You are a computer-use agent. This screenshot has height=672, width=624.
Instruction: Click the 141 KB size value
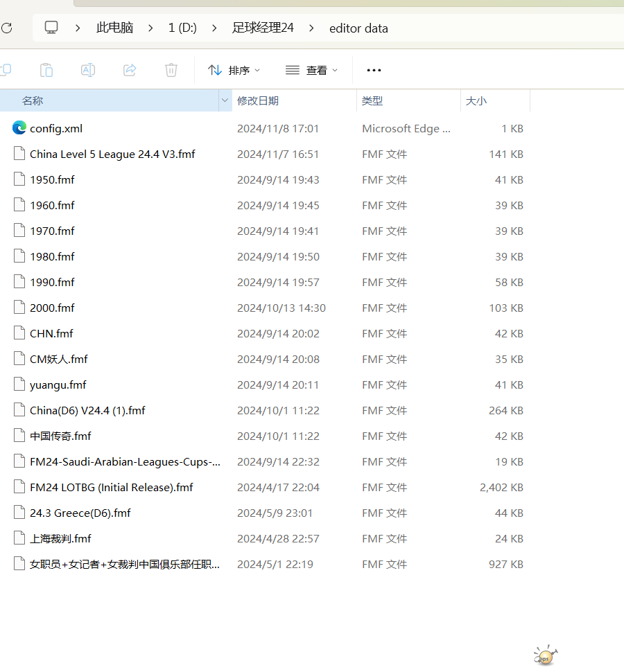[x=506, y=154]
